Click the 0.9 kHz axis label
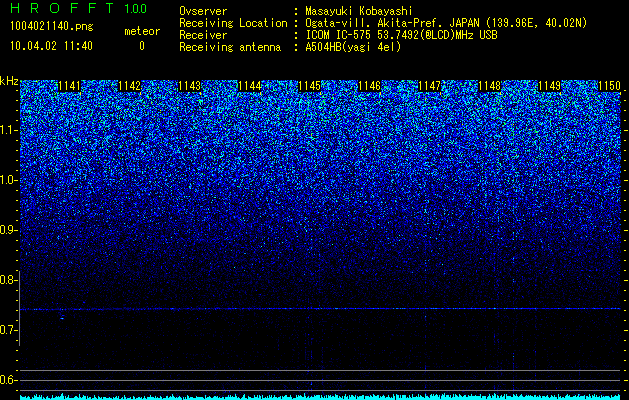Image resolution: width=629 pixels, height=400 pixels. tap(8, 230)
